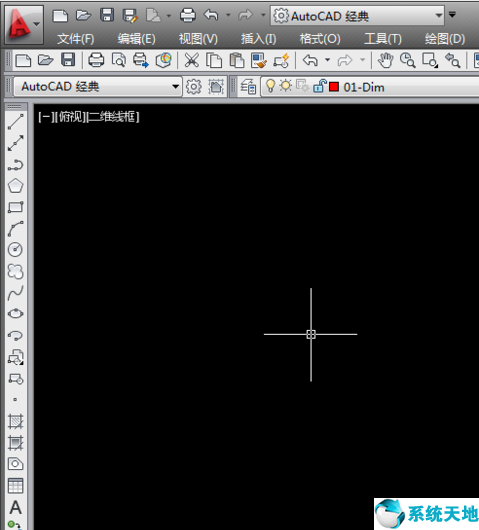Select the Circle tool

(x=16, y=250)
